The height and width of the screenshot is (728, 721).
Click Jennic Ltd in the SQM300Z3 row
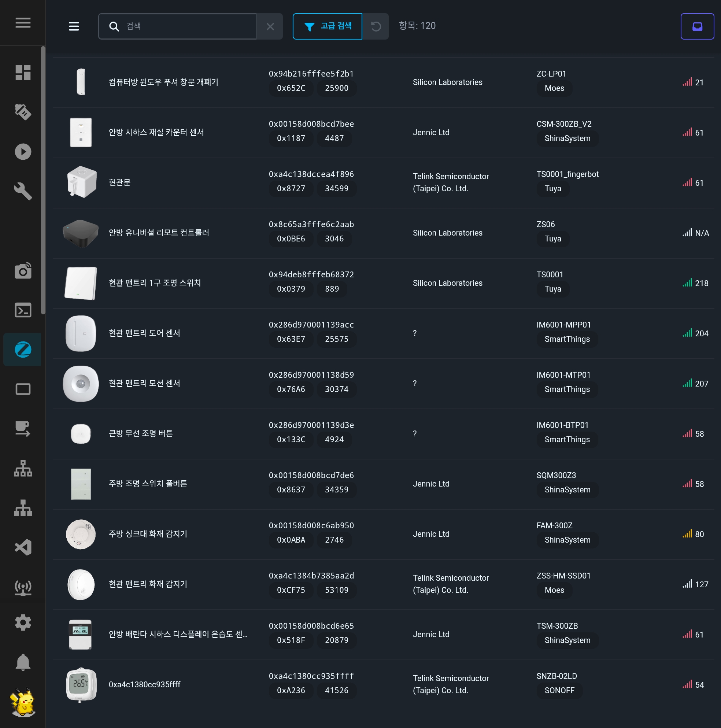pyautogui.click(x=431, y=484)
